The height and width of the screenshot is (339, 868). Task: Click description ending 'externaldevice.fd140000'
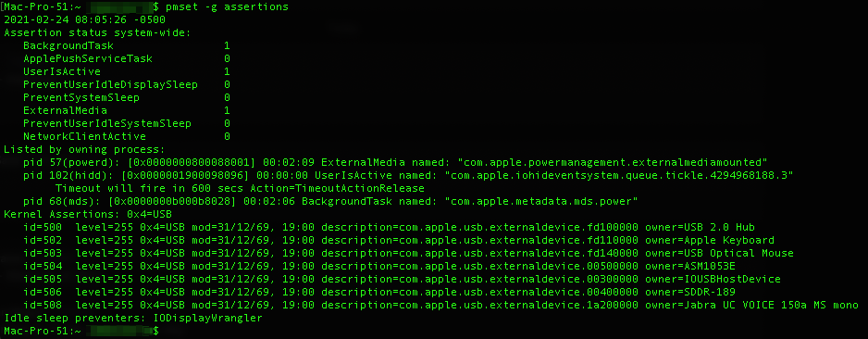point(480,253)
